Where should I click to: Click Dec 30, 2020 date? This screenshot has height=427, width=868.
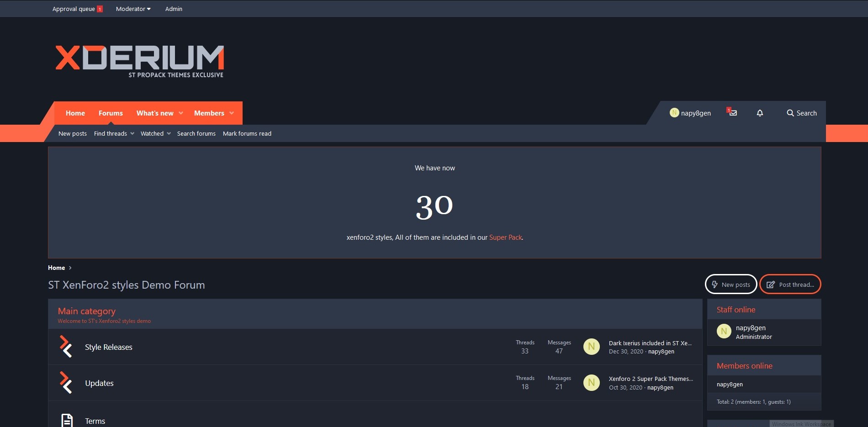coord(626,352)
